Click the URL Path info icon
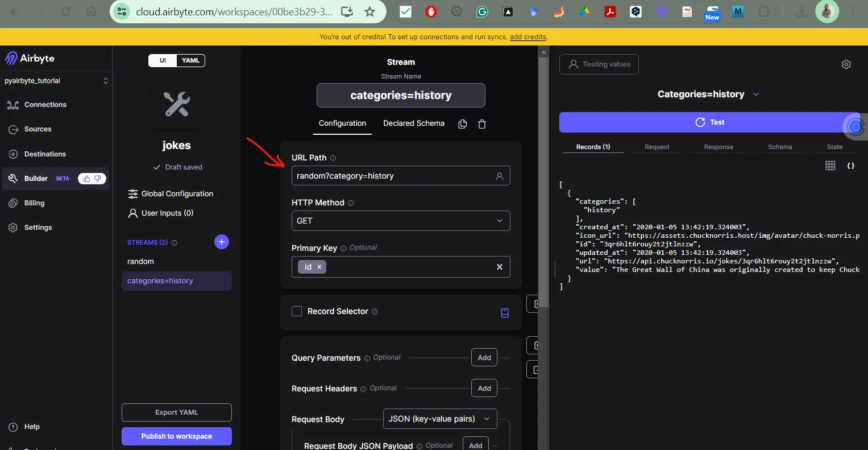Viewport: 868px width, 450px height. point(333,158)
